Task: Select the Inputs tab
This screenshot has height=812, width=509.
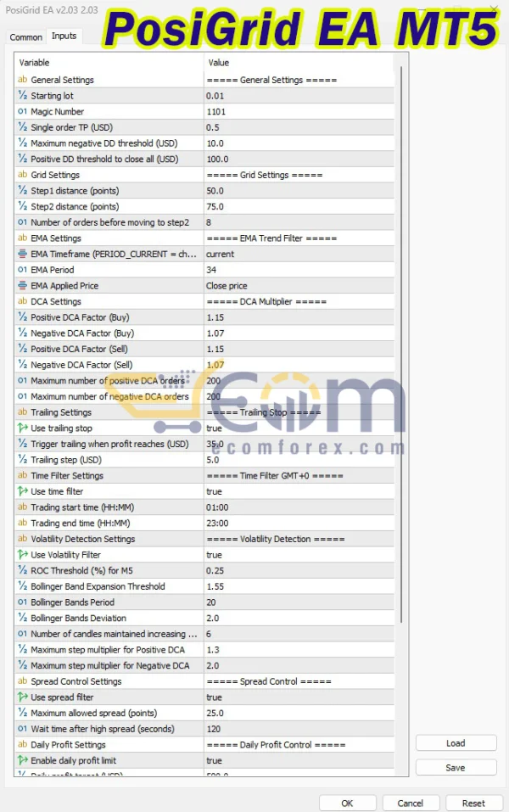Action: point(64,36)
